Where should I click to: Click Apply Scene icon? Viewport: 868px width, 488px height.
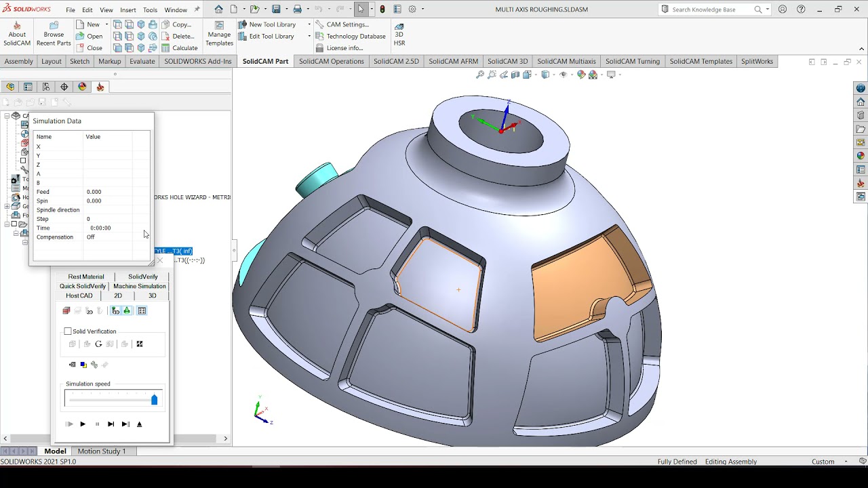tap(593, 75)
